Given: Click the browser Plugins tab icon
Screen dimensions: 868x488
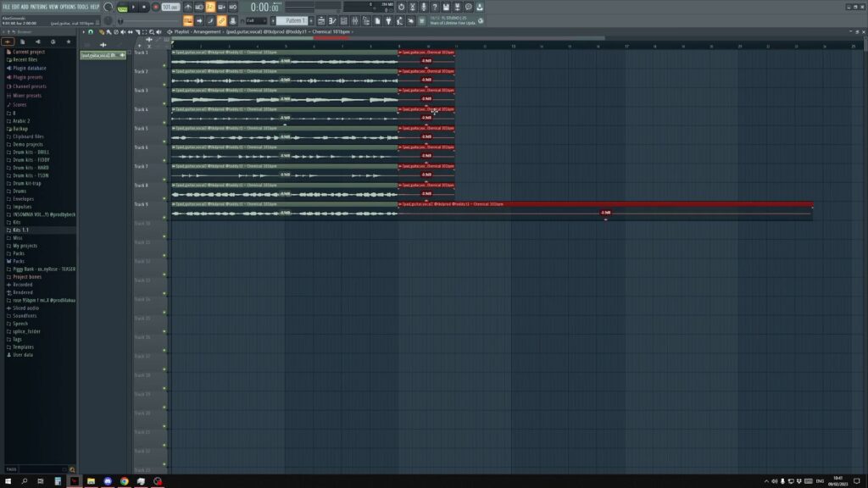Looking at the screenshot, I should pyautogui.click(x=37, y=42).
